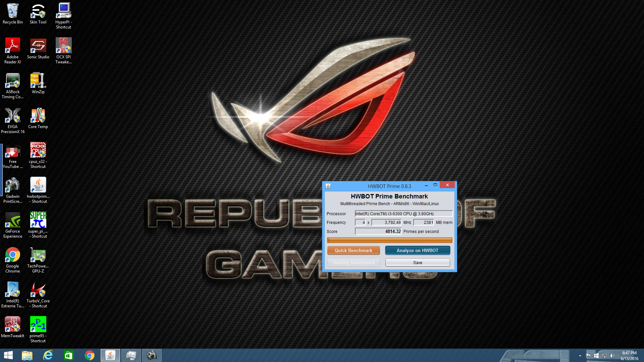This screenshot has height=362, width=644.
Task: Click the Processor name field
Action: pos(404,214)
